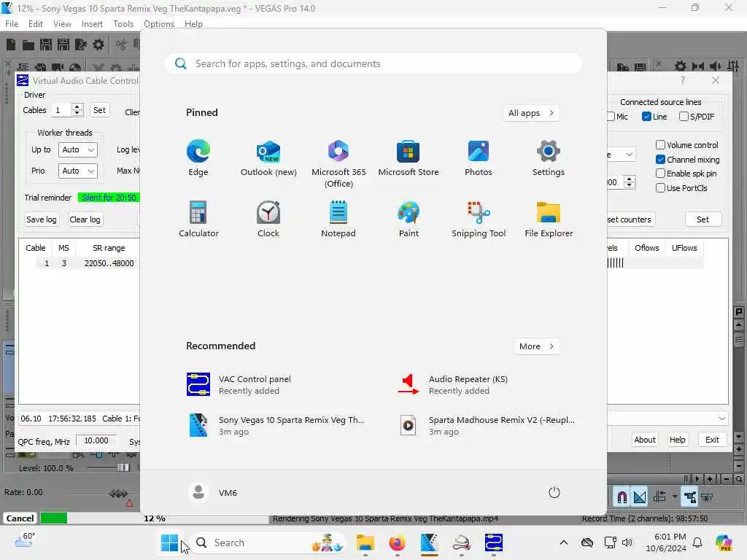Toggle Enable Snapping magnet icon in VEGAS
Image resolution: width=747 pixels, height=560 pixels.
[622, 497]
